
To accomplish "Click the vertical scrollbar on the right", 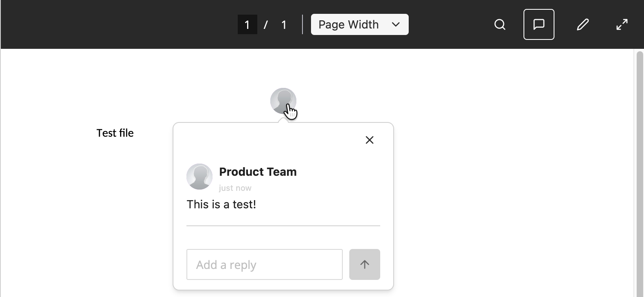I will [x=640, y=173].
